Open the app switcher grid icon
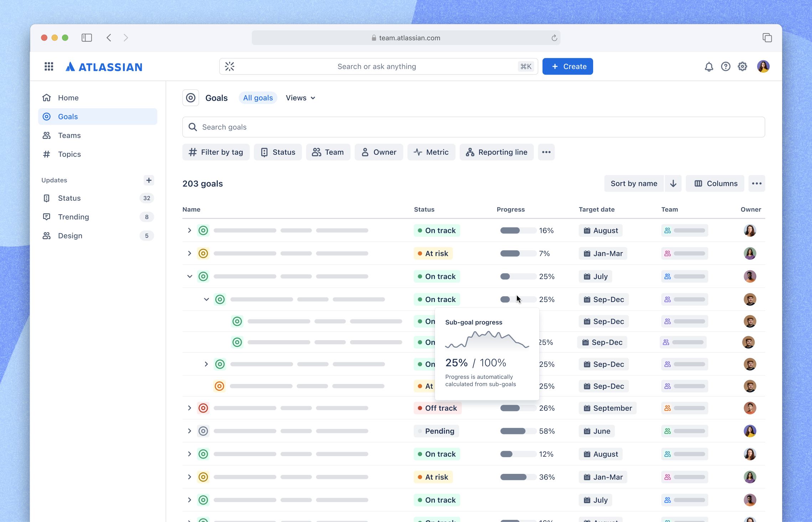Image resolution: width=812 pixels, height=522 pixels. click(x=49, y=66)
